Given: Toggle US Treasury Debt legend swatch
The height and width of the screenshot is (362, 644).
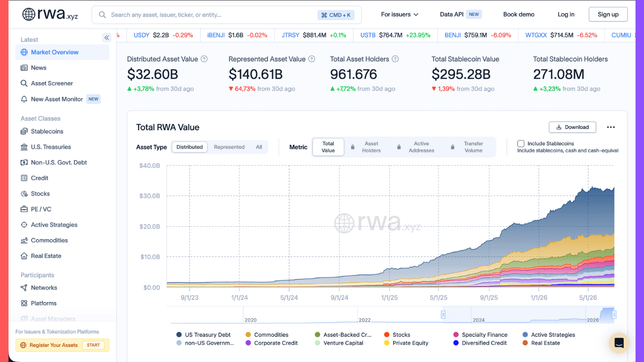Looking at the screenshot, I should tap(179, 335).
